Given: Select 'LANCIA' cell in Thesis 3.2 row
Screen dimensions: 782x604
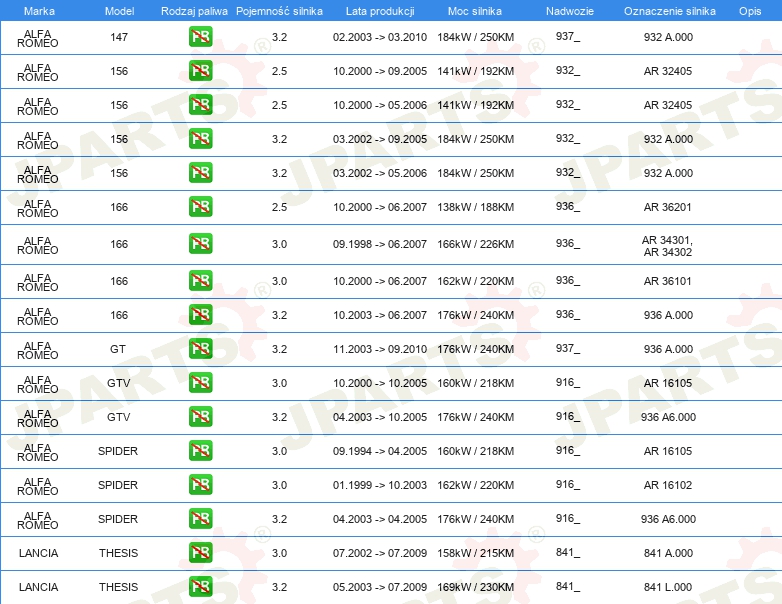Looking at the screenshot, I should pos(38,587).
